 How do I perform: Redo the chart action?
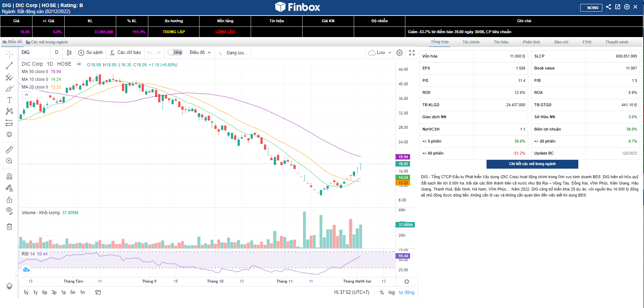pos(159,53)
